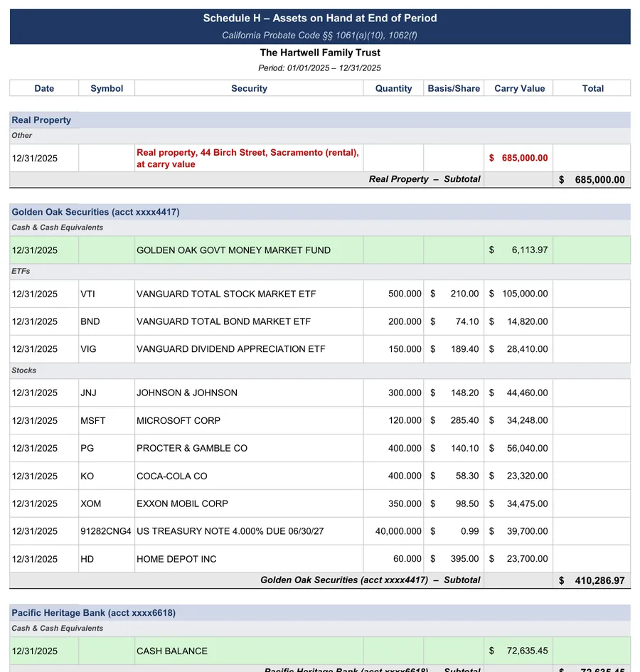Viewport: 640px width, 672px height.
Task: Click the $23,320.00 carry value
Action: click(518, 476)
